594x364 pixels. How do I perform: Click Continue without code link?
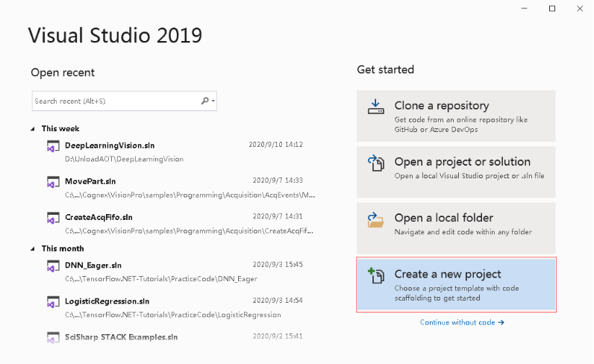coord(462,322)
